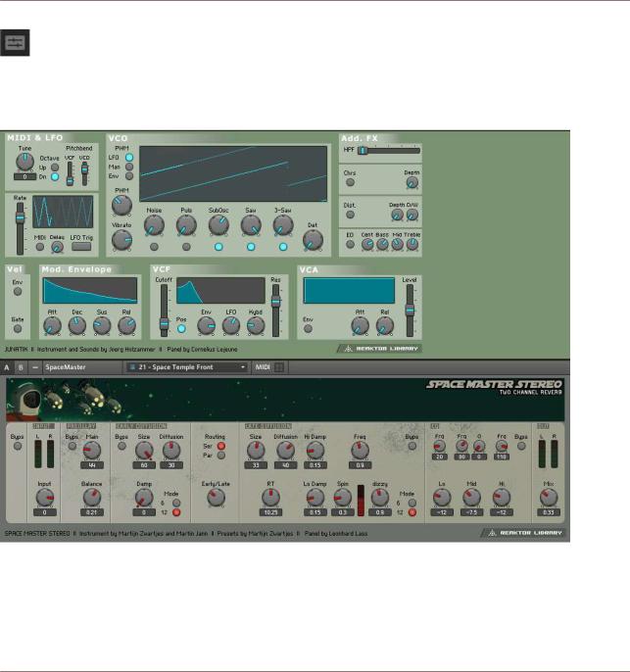This screenshot has width=630, height=672.
Task: Disable the SubOsc oscillator button
Action: (x=218, y=247)
